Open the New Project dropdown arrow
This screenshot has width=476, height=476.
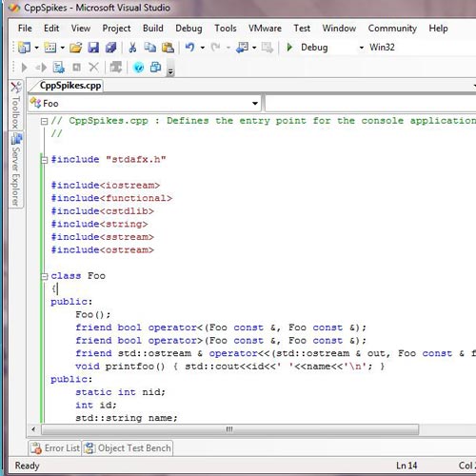click(x=36, y=48)
